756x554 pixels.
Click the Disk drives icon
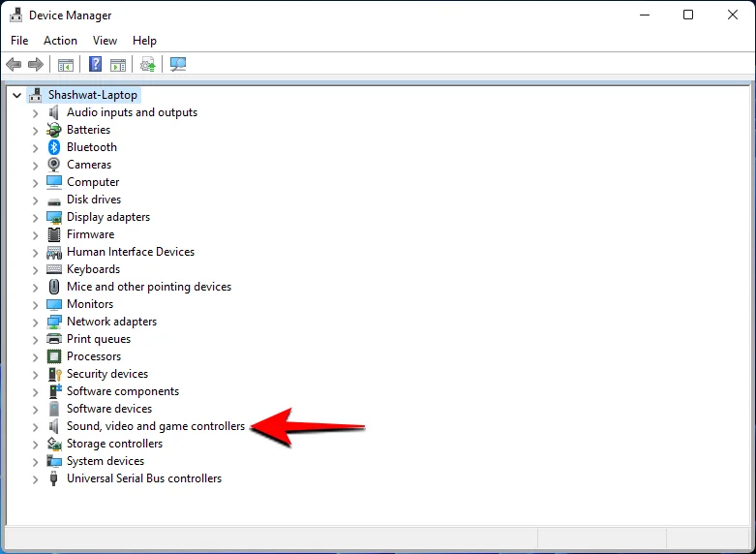54,200
